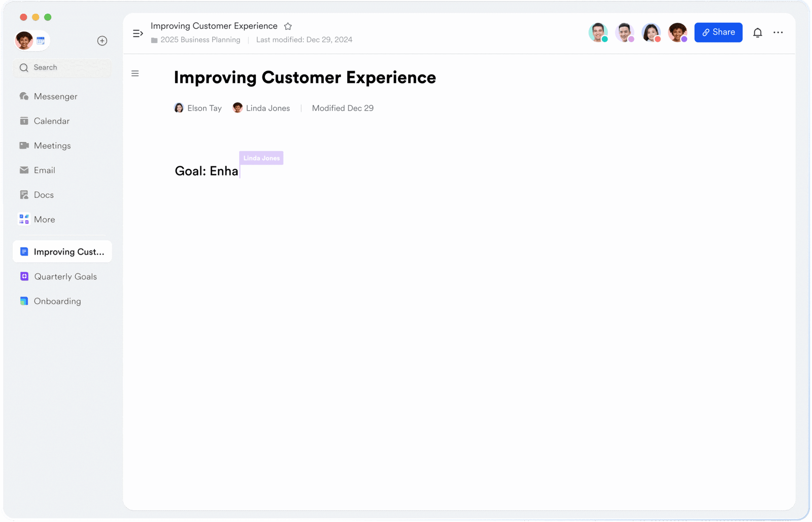This screenshot has height=522, width=812.
Task: Open the three-dot more options menu
Action: coord(778,32)
